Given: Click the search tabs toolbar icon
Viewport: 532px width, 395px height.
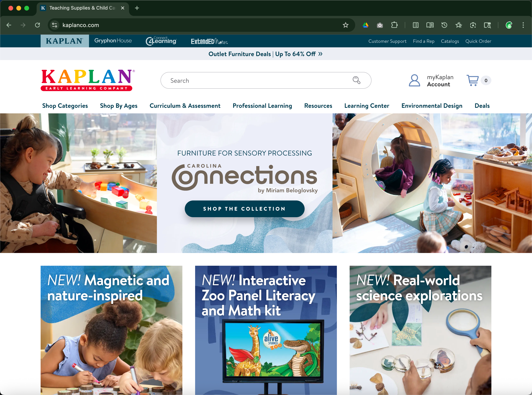Looking at the screenshot, I should click(487, 25).
